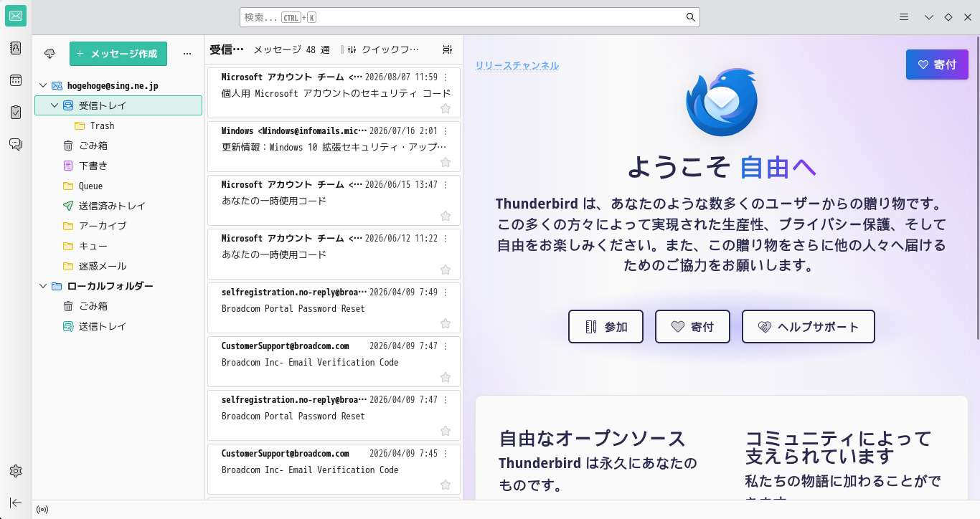The image size is (980, 519).
Task: Open the Microsoft セキュリティ コード message
Action: (x=334, y=95)
